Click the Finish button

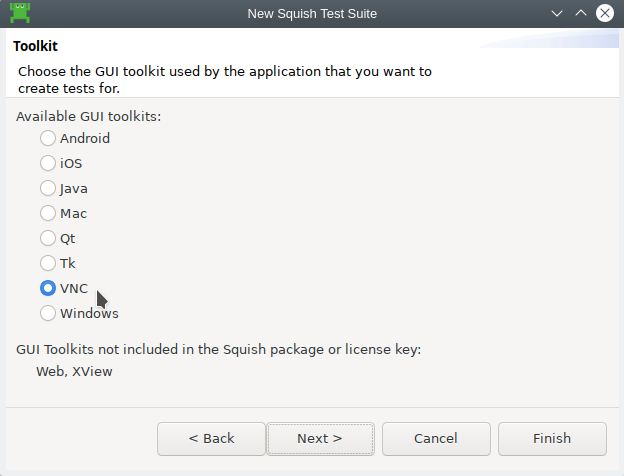[x=552, y=438]
